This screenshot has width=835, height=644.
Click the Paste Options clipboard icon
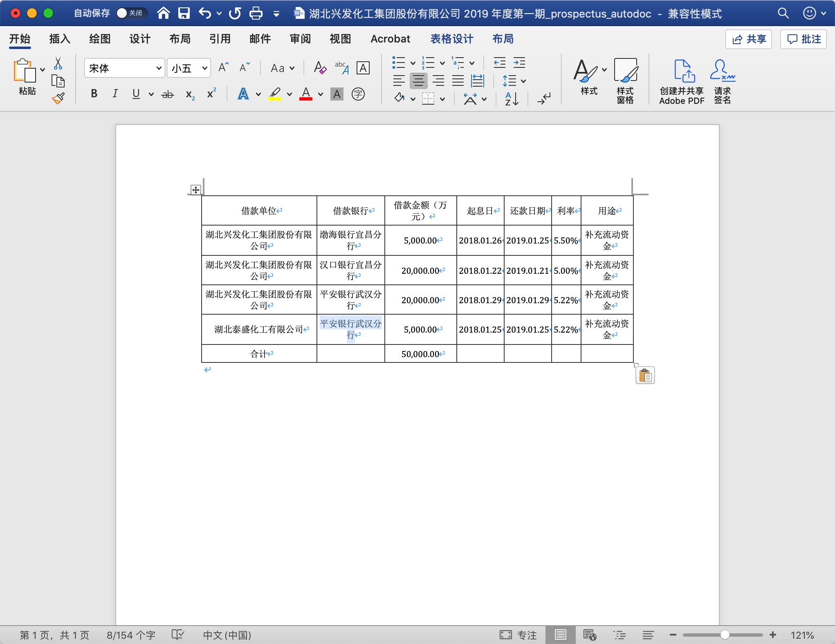click(x=645, y=375)
